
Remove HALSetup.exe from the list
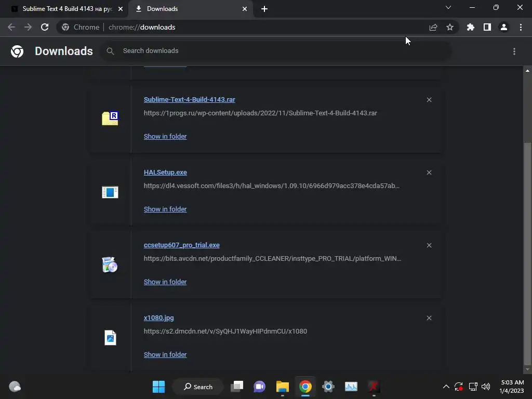click(x=429, y=172)
